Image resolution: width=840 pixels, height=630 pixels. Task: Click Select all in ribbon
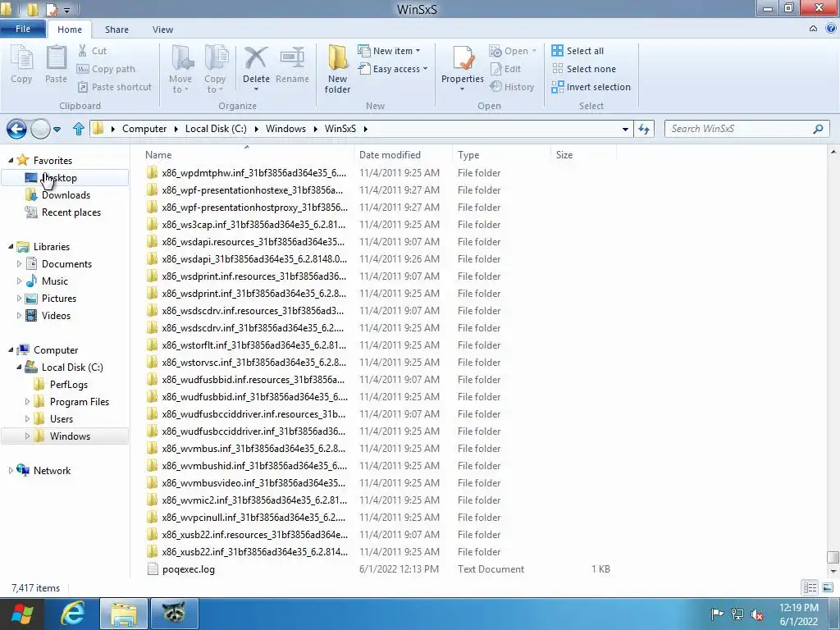click(x=577, y=51)
